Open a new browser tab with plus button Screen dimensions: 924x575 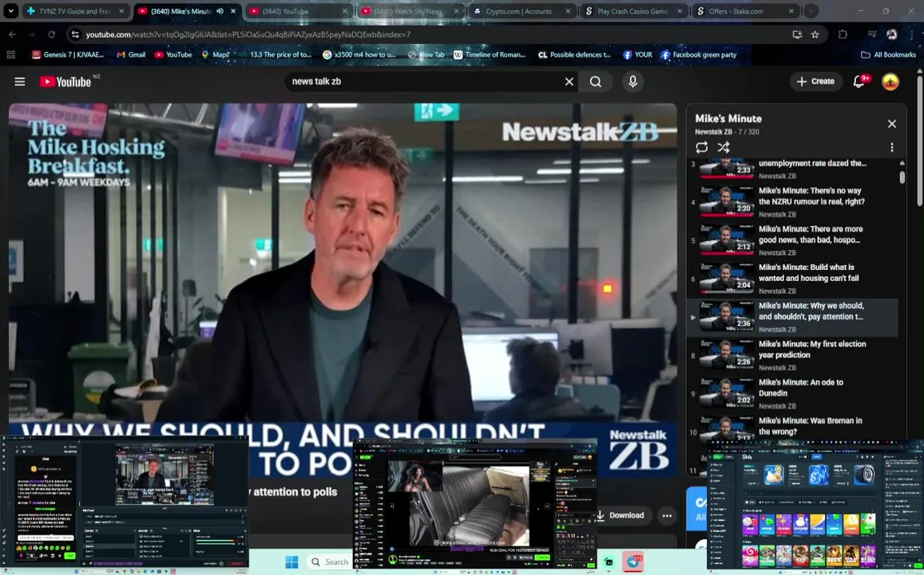point(811,11)
